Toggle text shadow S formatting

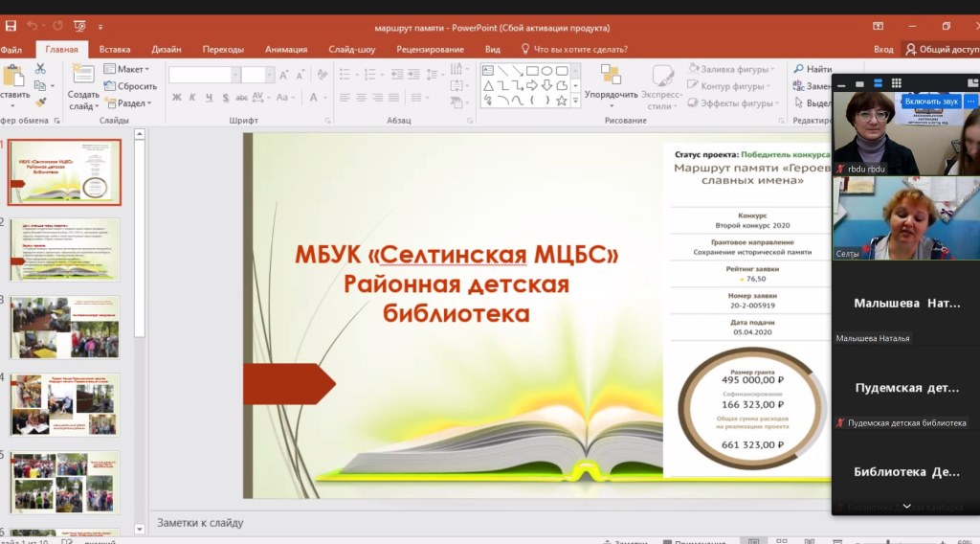point(225,97)
